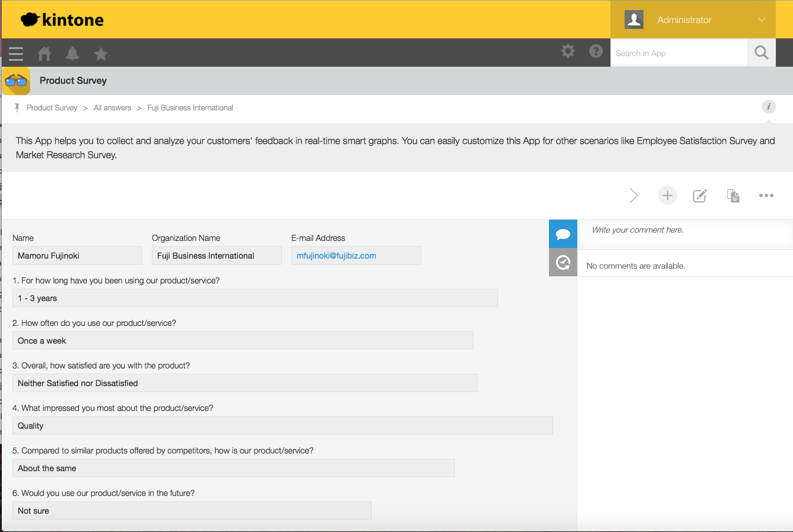Go to the next record arrow
793x532 pixels.
click(634, 195)
